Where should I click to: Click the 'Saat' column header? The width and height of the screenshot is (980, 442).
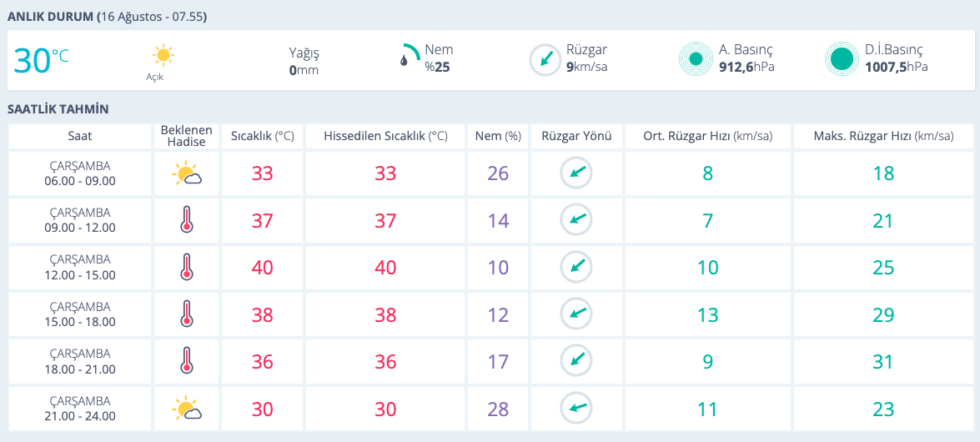point(80,136)
